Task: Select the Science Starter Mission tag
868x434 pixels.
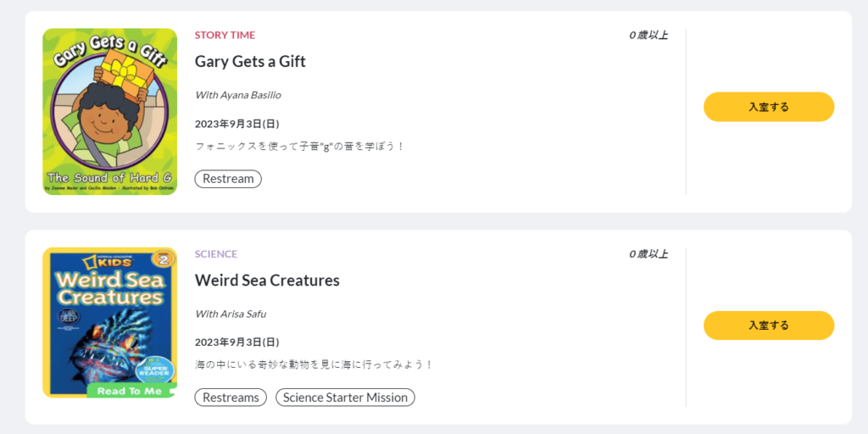Action: (x=345, y=398)
